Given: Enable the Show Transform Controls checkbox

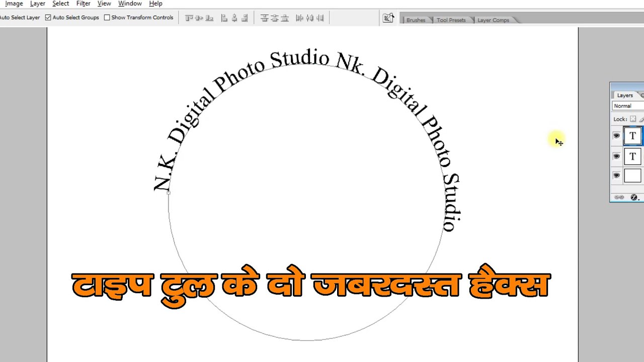Looking at the screenshot, I should (107, 18).
